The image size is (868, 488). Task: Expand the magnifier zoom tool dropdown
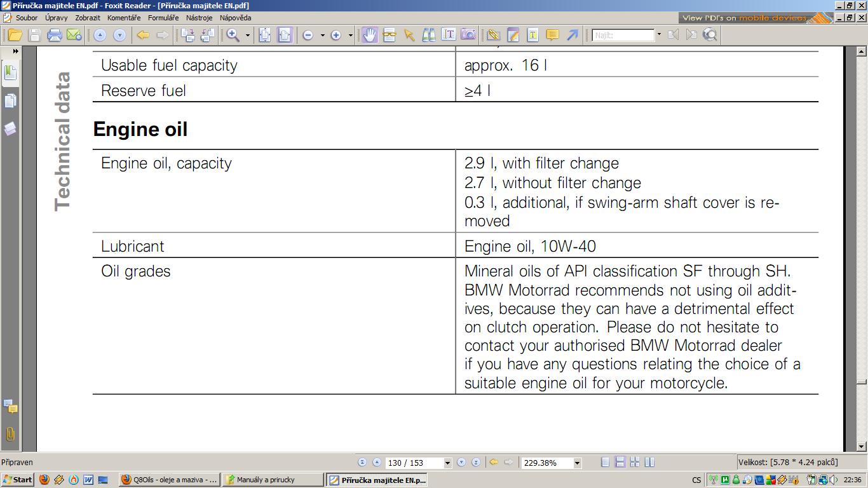click(248, 36)
